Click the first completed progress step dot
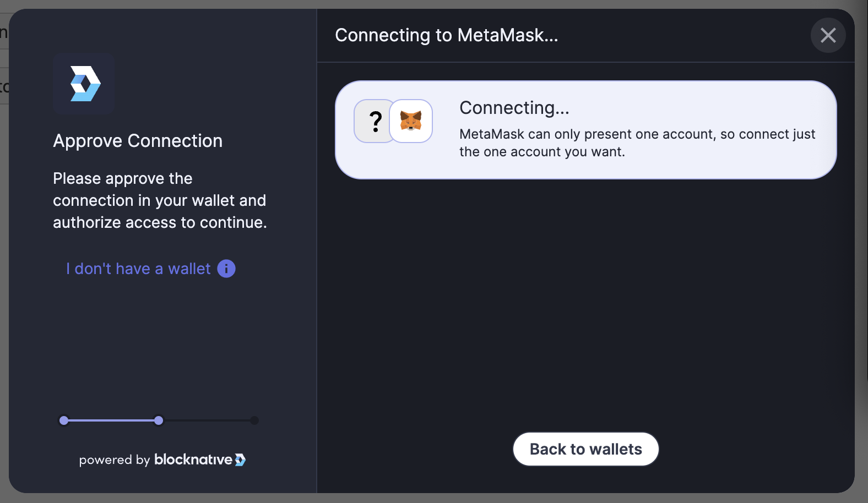868x503 pixels. (64, 420)
